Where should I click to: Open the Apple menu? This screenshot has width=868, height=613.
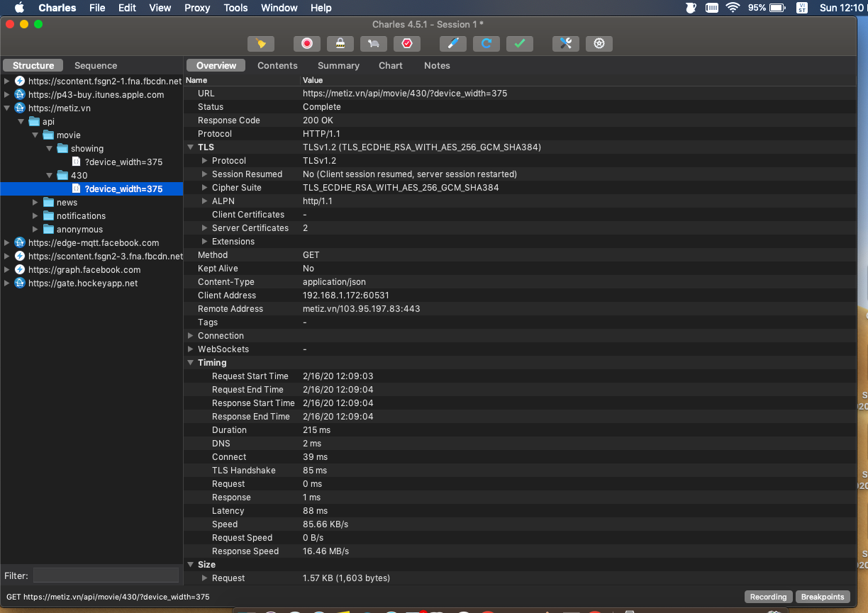(19, 8)
